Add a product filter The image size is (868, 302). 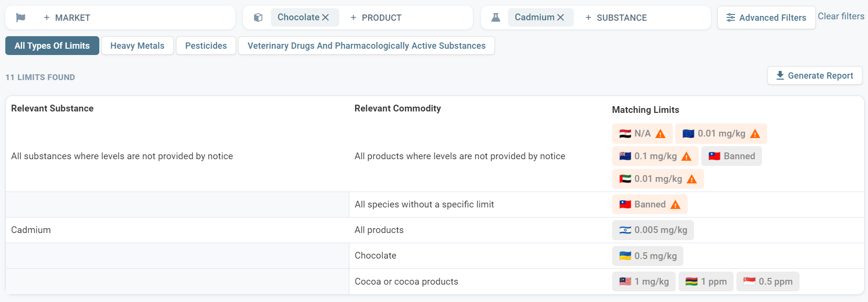pos(376,18)
